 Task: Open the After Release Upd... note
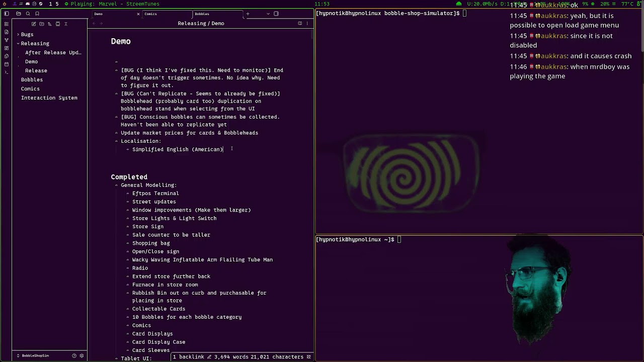(x=53, y=52)
